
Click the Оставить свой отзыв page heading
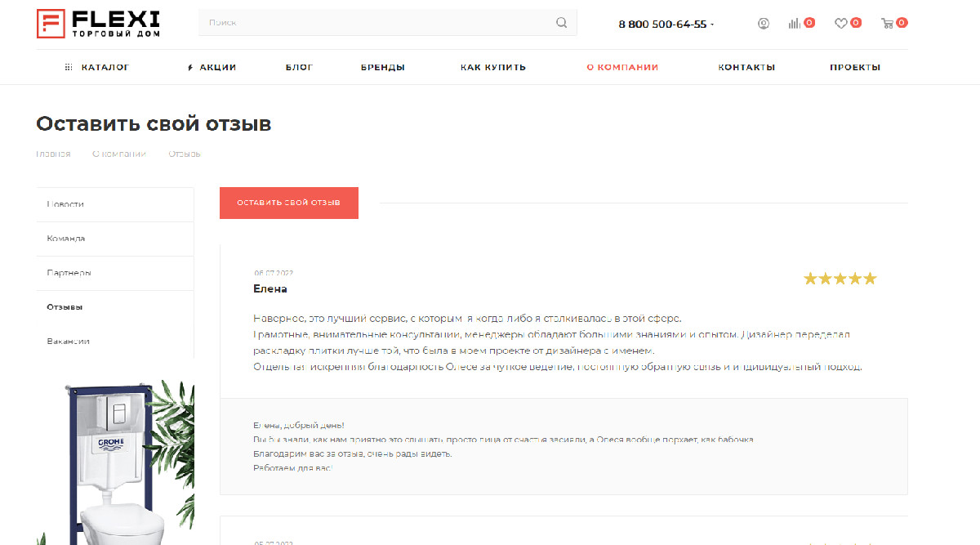[x=154, y=124]
